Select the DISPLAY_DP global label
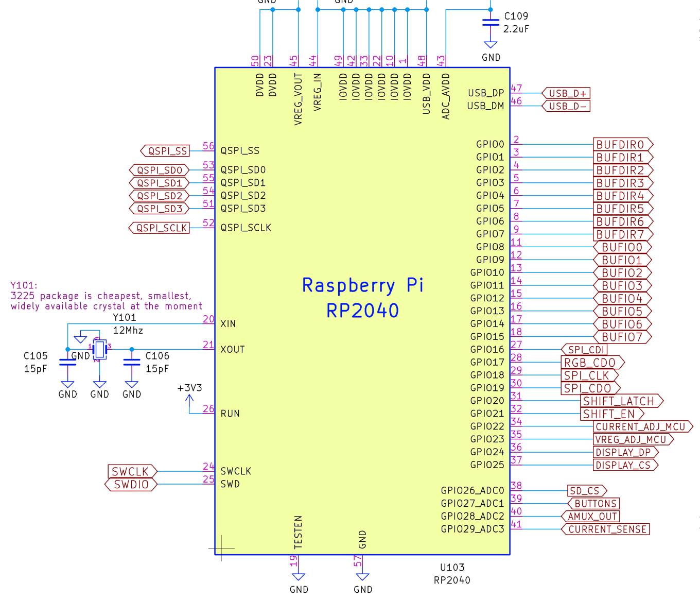 coord(625,452)
